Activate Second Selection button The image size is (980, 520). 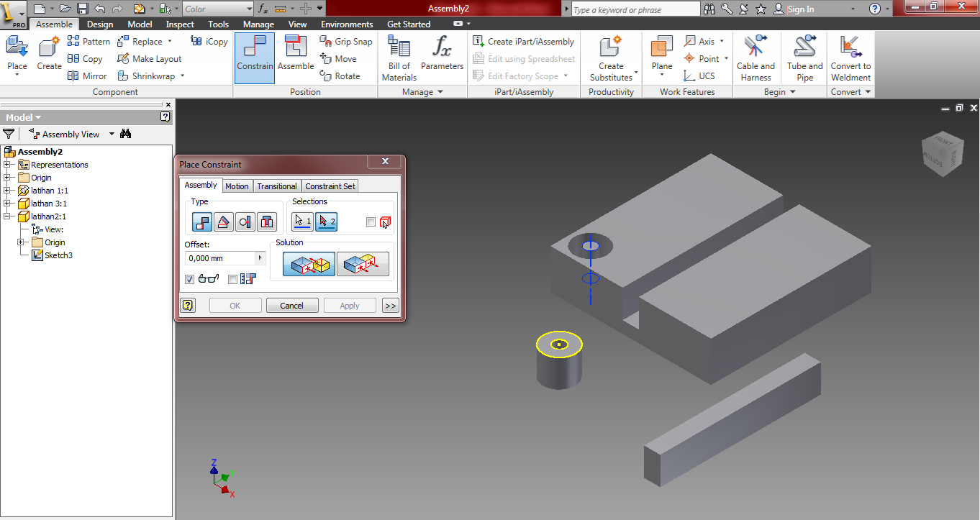(x=326, y=222)
